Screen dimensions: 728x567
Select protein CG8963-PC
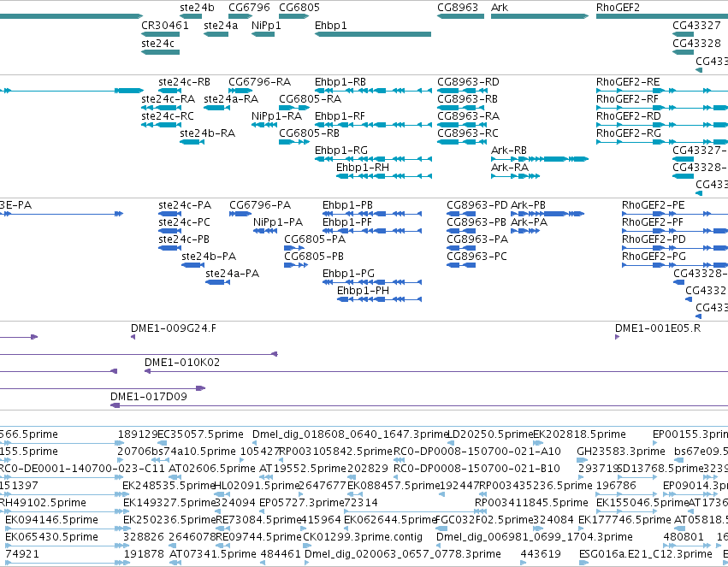point(461,265)
